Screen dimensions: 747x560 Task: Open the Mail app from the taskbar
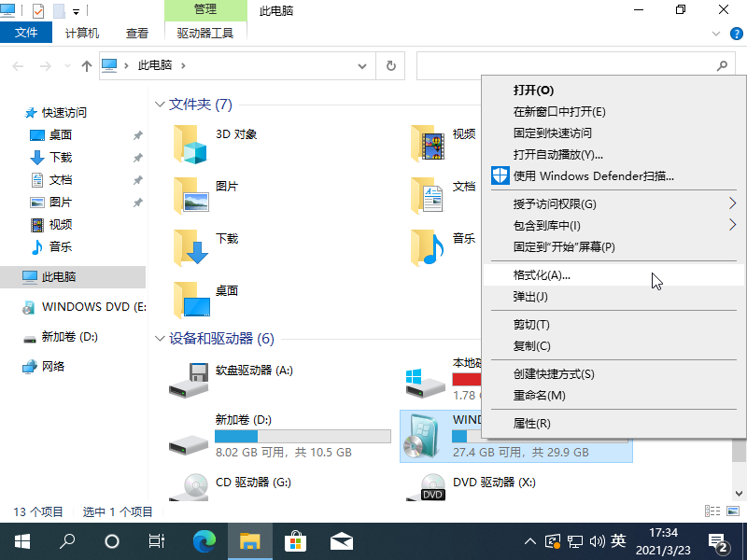point(342,540)
